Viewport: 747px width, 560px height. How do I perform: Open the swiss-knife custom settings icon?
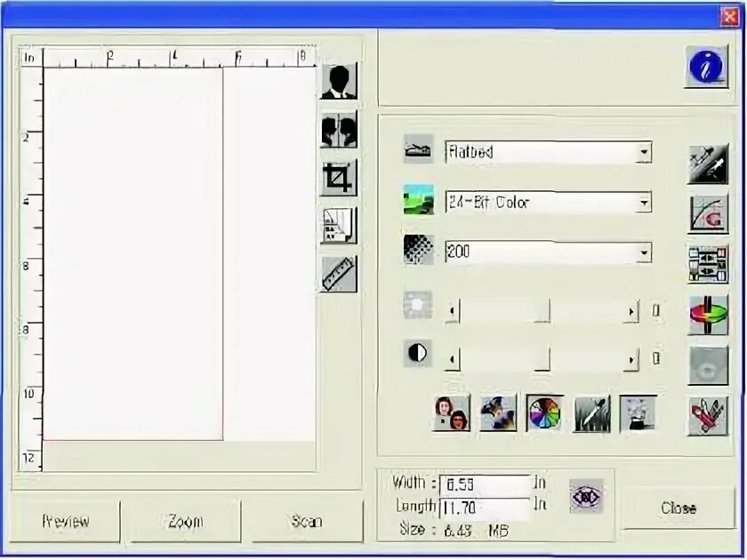point(709,416)
